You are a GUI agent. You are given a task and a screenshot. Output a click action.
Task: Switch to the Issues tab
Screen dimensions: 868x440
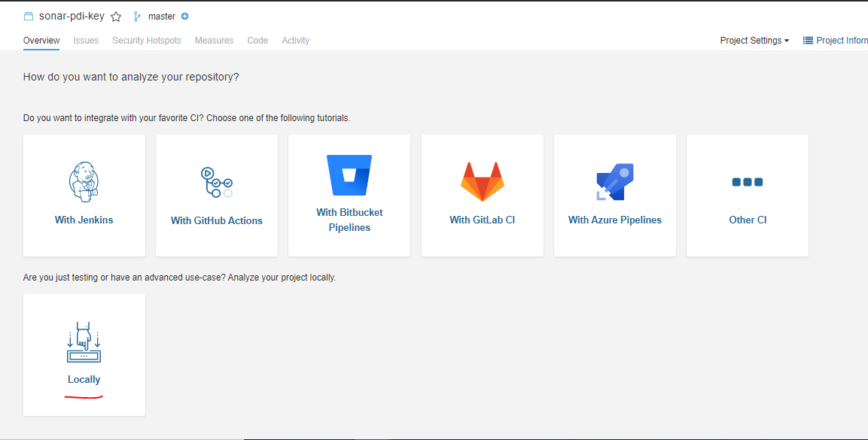point(86,40)
